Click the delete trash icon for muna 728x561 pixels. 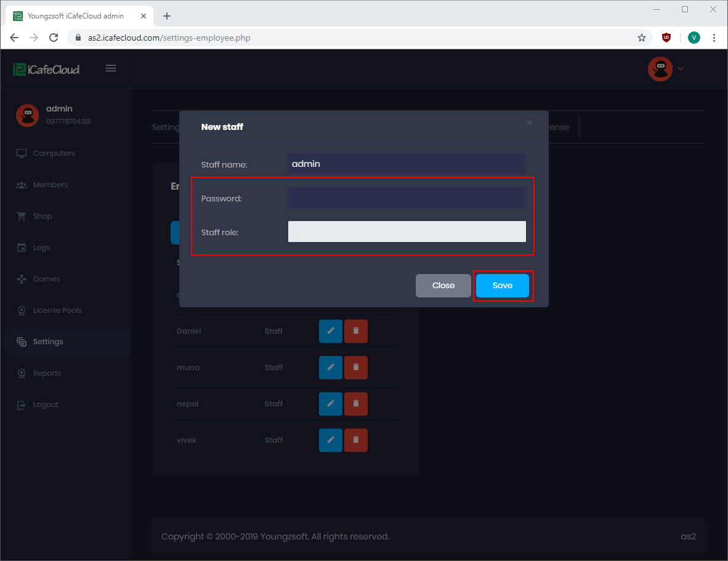[x=355, y=368]
